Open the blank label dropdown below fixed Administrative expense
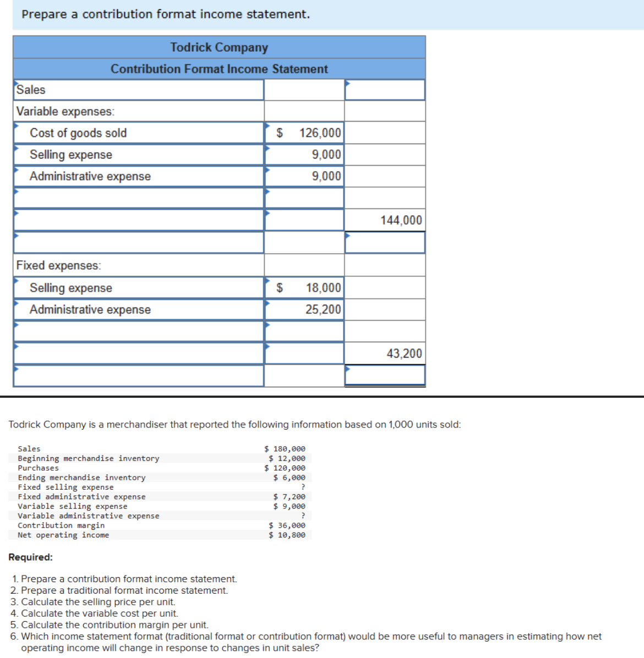 138,330
